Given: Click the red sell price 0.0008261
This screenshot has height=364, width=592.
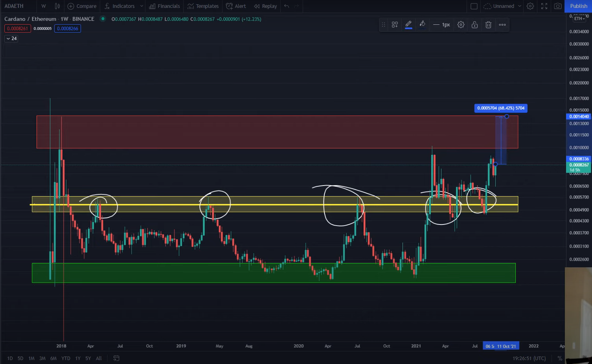Looking at the screenshot, I should pos(17,28).
